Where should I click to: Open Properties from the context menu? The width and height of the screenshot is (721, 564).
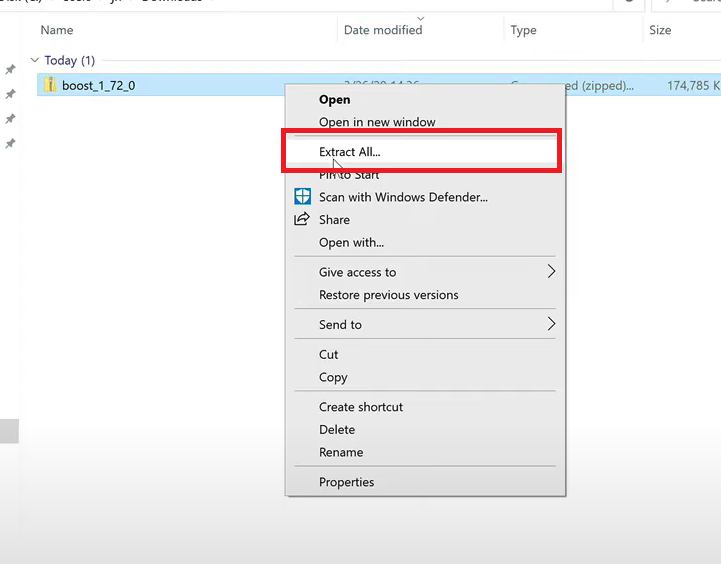tap(425, 482)
